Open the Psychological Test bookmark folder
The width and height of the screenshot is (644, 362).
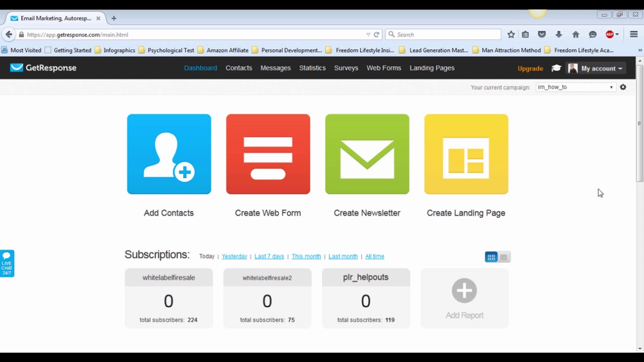(166, 50)
